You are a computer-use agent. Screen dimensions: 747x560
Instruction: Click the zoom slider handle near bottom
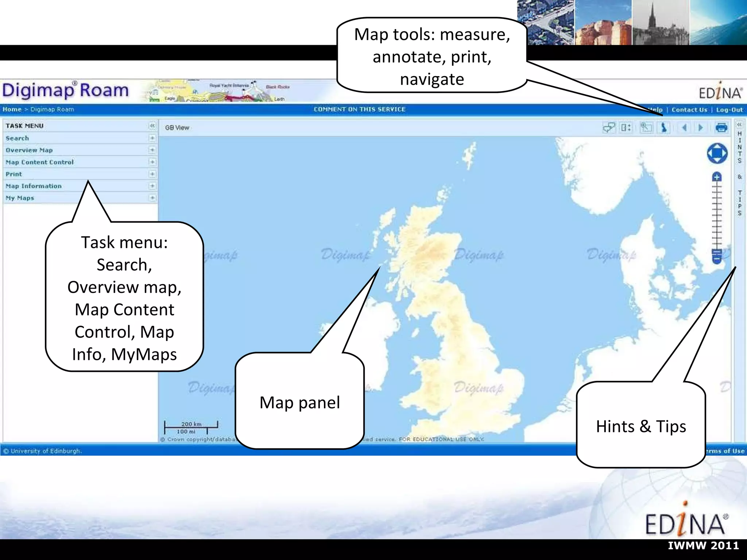tap(717, 252)
